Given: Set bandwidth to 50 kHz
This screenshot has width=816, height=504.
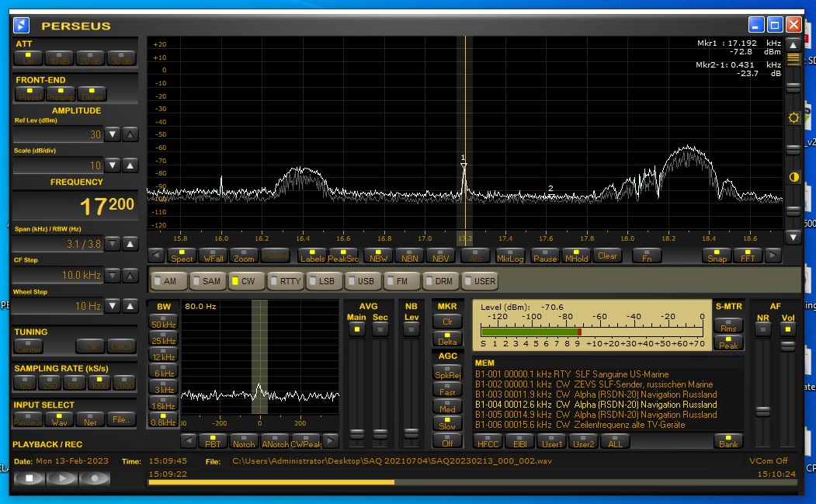Looking at the screenshot, I should (x=163, y=322).
